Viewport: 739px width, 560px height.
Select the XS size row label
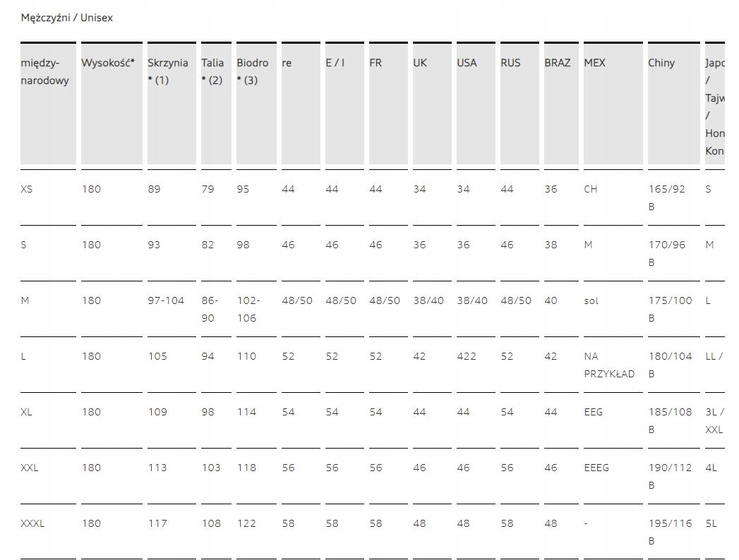[27, 189]
